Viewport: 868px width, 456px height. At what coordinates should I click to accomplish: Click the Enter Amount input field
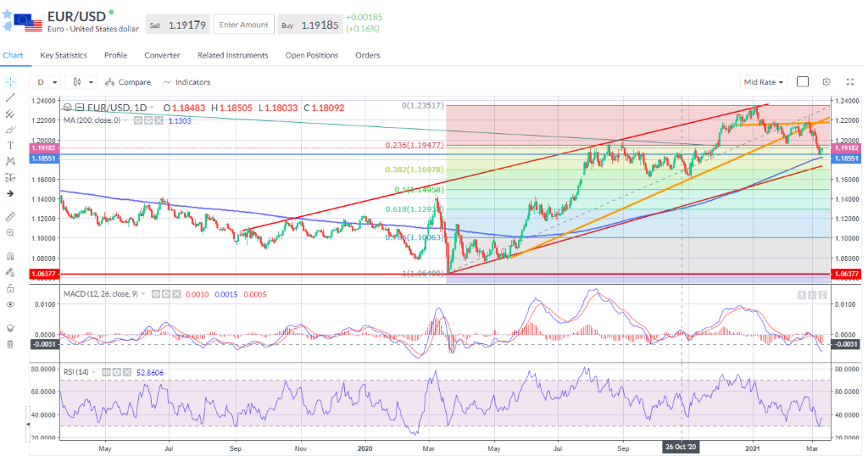(x=243, y=25)
